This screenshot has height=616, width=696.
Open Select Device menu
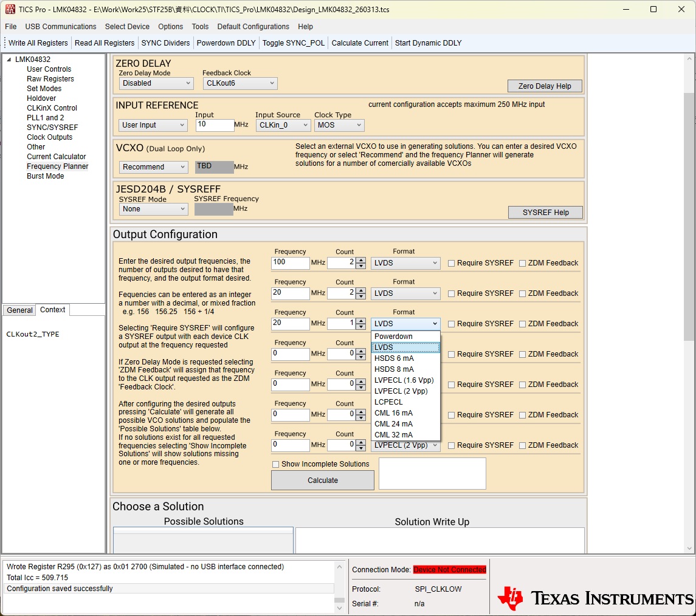point(127,27)
